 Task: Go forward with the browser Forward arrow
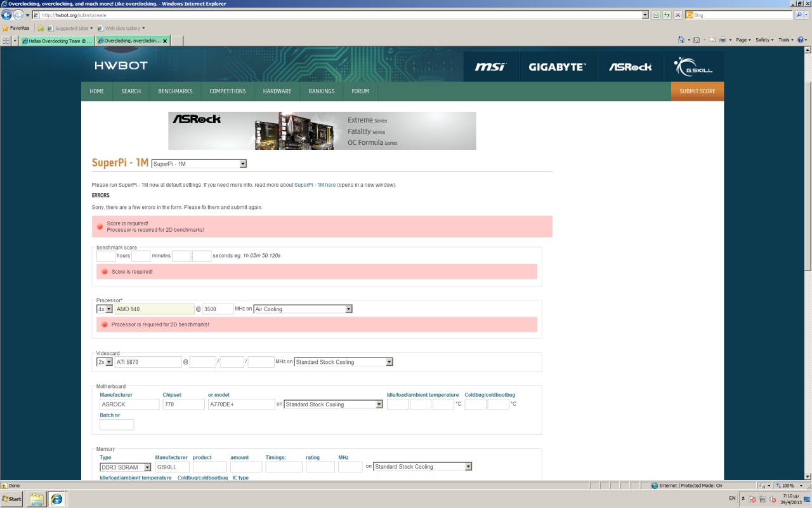point(18,15)
